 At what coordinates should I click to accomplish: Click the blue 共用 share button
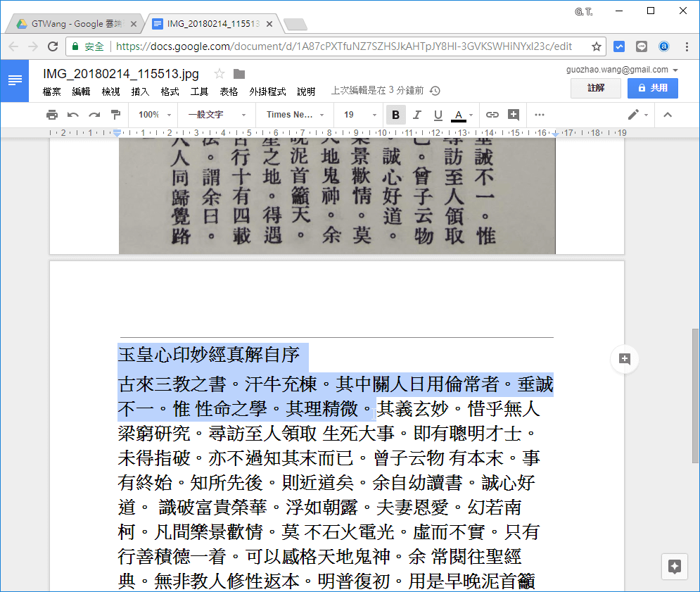pos(652,87)
